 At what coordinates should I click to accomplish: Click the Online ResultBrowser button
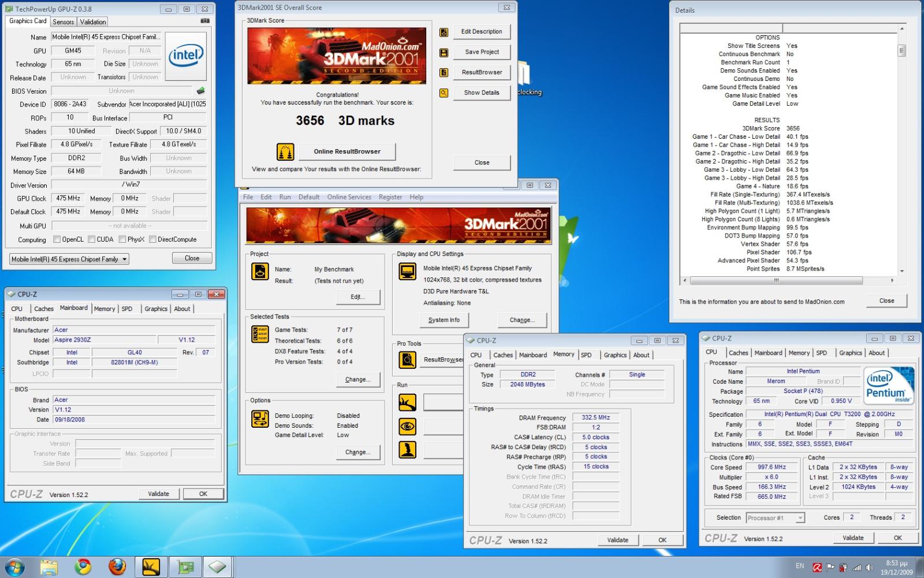pyautogui.click(x=347, y=151)
